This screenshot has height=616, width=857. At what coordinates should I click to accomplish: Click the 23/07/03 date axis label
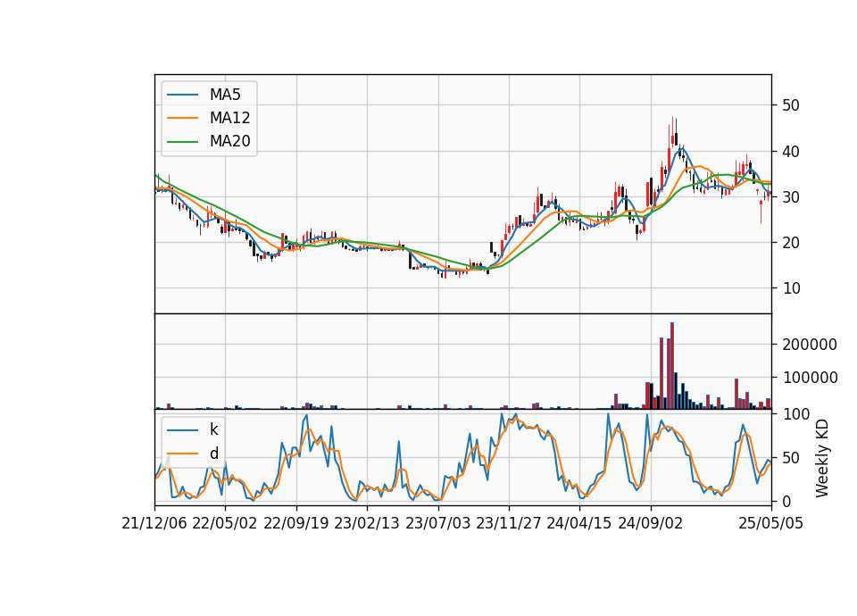[x=437, y=523]
